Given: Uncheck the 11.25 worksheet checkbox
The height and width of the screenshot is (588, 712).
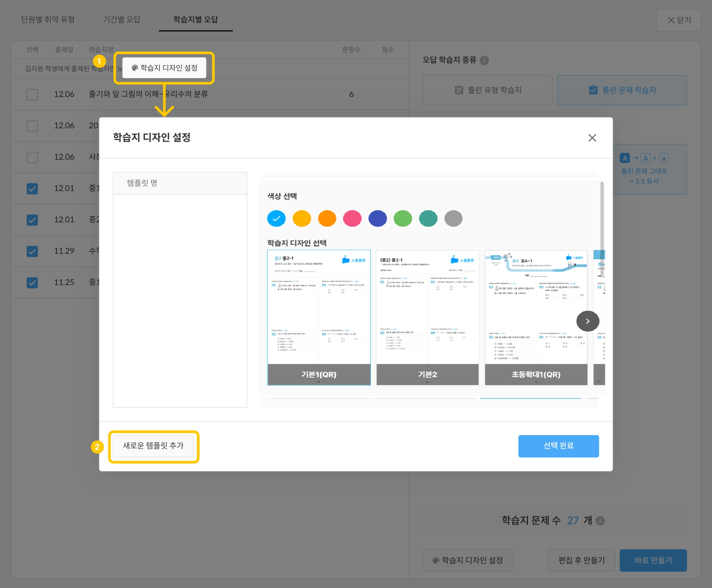Looking at the screenshot, I should tap(32, 283).
